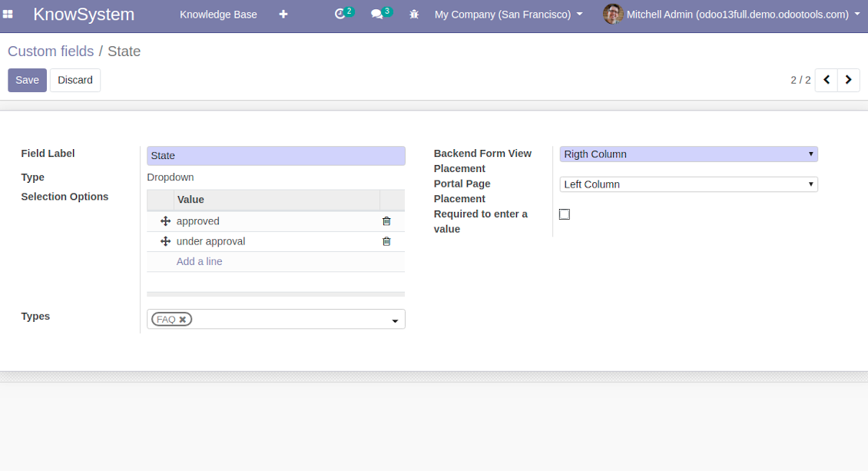The height and width of the screenshot is (471, 868).
Task: Delete the 'approved' option with trash icon
Action: 386,221
